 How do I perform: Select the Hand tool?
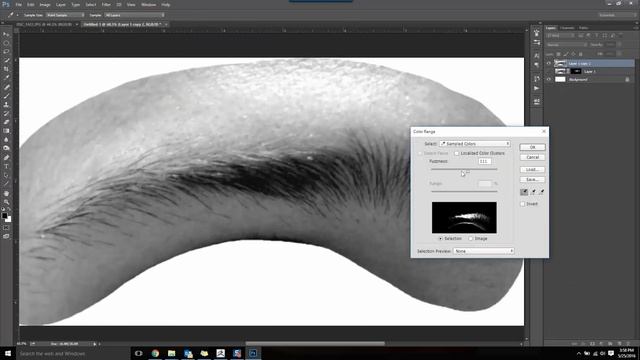(6, 193)
